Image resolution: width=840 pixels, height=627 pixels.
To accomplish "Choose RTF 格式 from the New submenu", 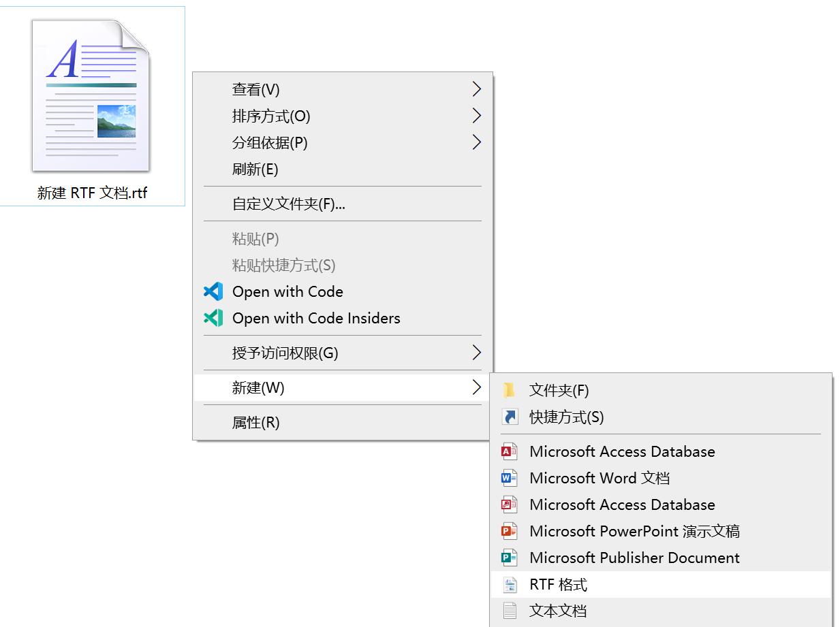I will [559, 584].
